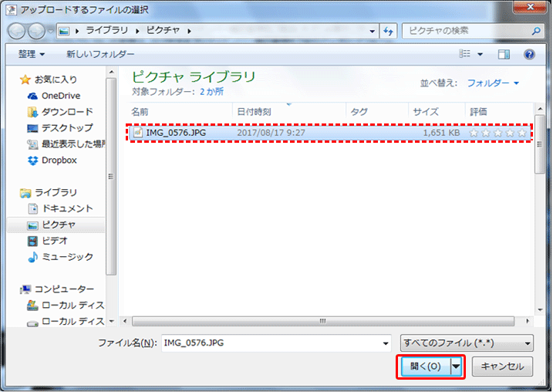Click the ドキュメント library icon
The image size is (553, 392).
click(32, 209)
